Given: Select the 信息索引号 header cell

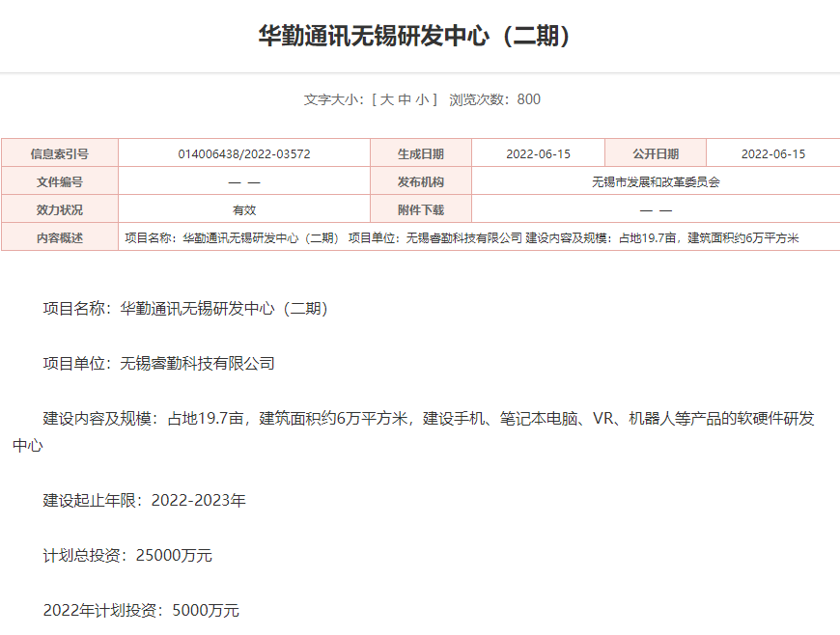Looking at the screenshot, I should pyautogui.click(x=60, y=153).
